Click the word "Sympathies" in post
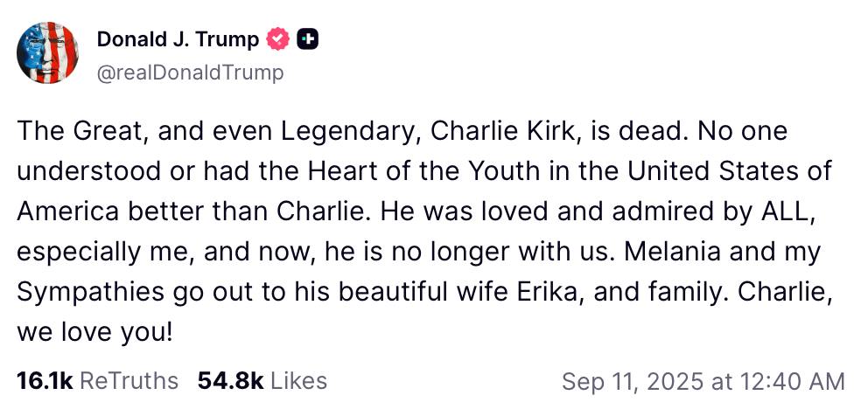 pos(90,293)
